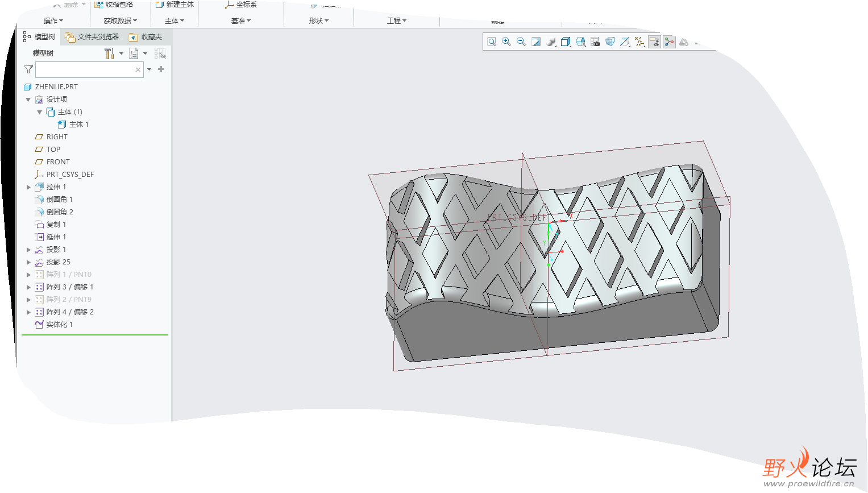Click the perspective view icon

tap(610, 42)
